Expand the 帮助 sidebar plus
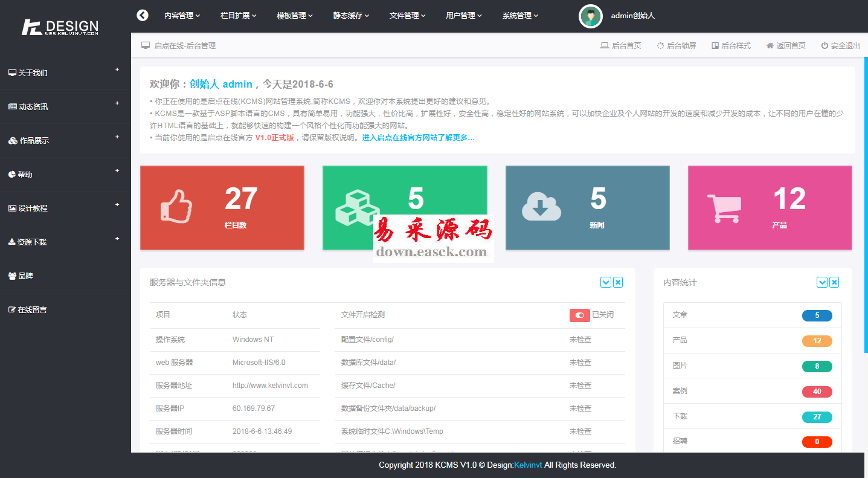The width and height of the screenshot is (868, 478). (x=117, y=170)
